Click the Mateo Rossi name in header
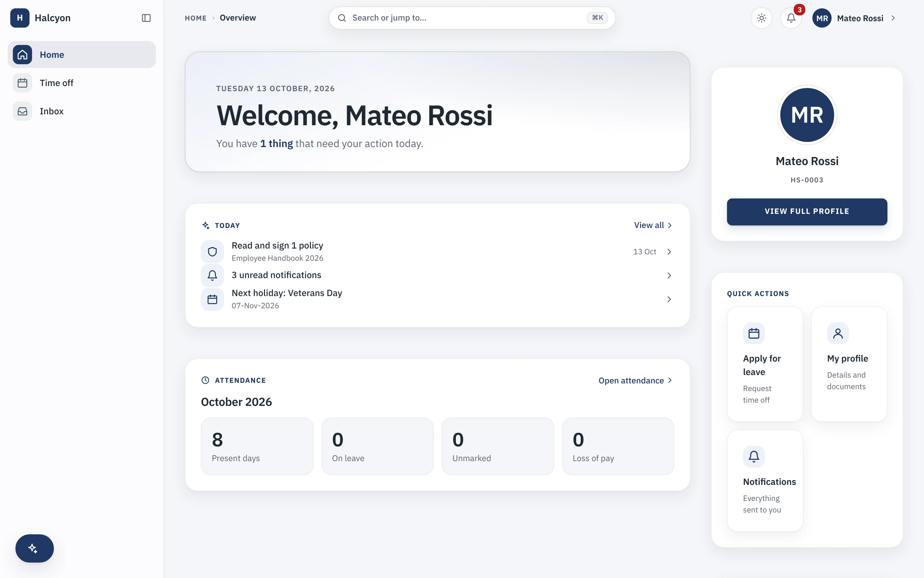 (860, 18)
